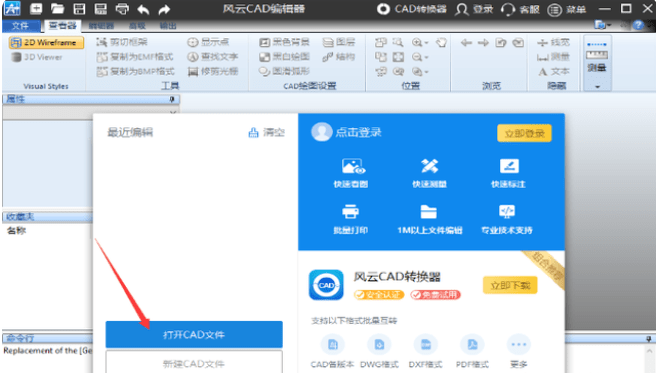Click the 批量打印 batch print icon
The height and width of the screenshot is (373, 656).
coord(351,212)
